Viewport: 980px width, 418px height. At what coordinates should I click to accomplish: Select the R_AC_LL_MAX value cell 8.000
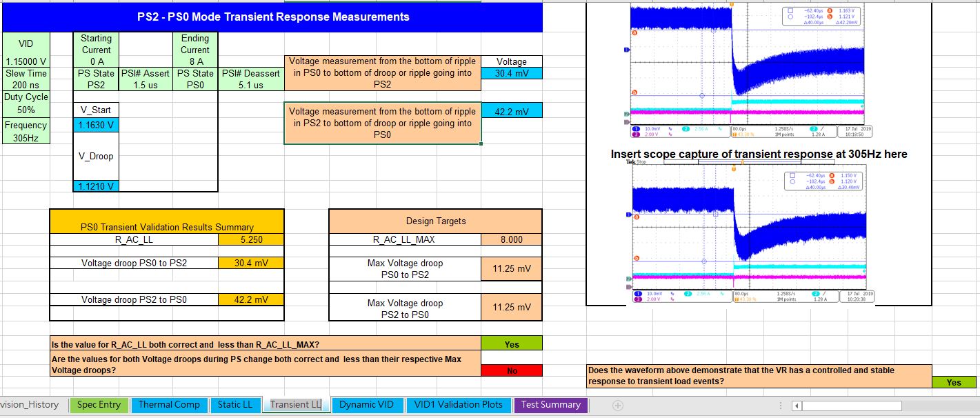(x=512, y=239)
